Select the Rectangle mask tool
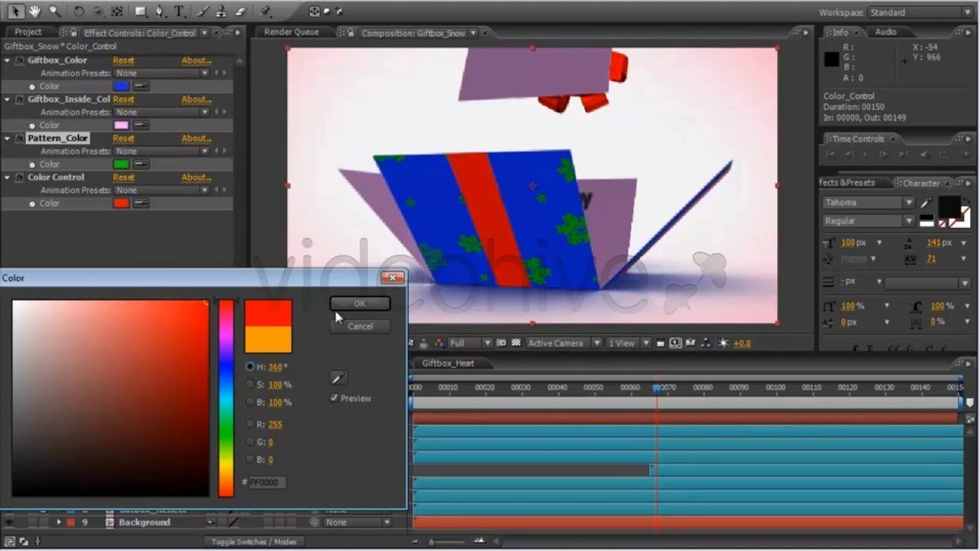980x551 pixels. pyautogui.click(x=141, y=11)
